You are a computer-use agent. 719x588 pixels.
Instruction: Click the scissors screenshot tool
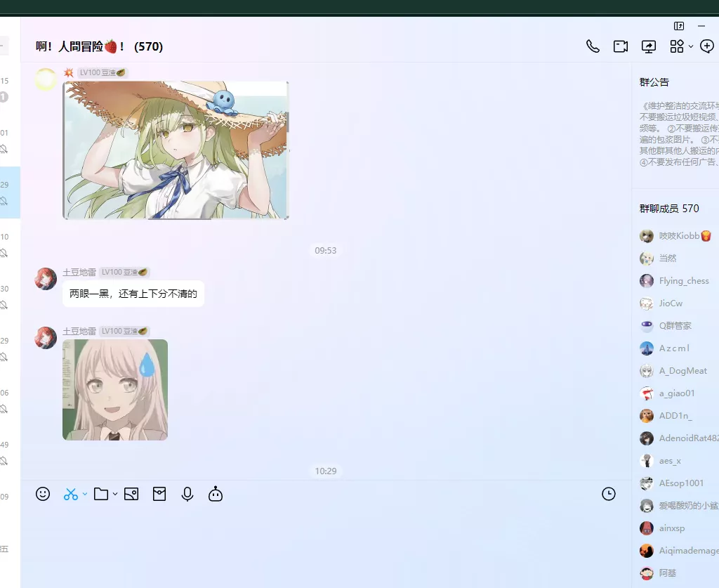pyautogui.click(x=70, y=494)
